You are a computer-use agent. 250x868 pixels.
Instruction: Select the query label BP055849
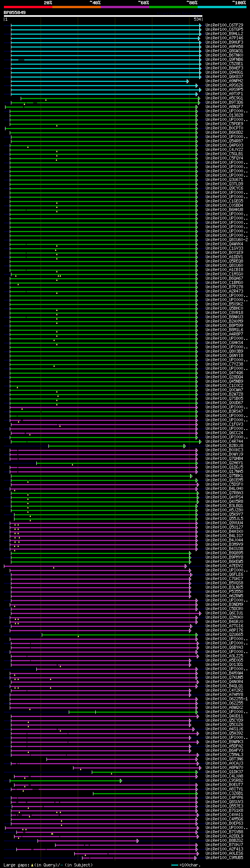point(15,12)
